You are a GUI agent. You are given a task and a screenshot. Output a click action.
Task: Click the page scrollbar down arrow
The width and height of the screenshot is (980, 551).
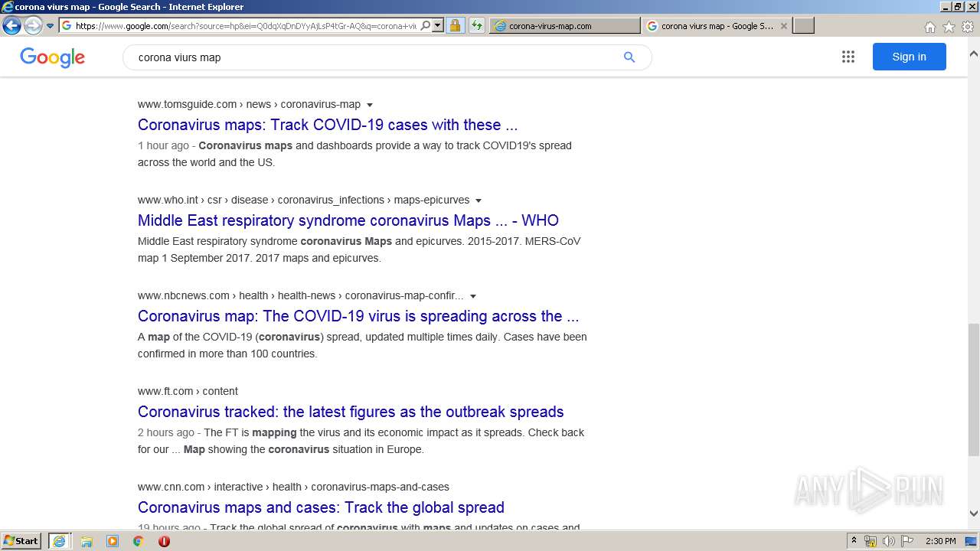pos(973,514)
